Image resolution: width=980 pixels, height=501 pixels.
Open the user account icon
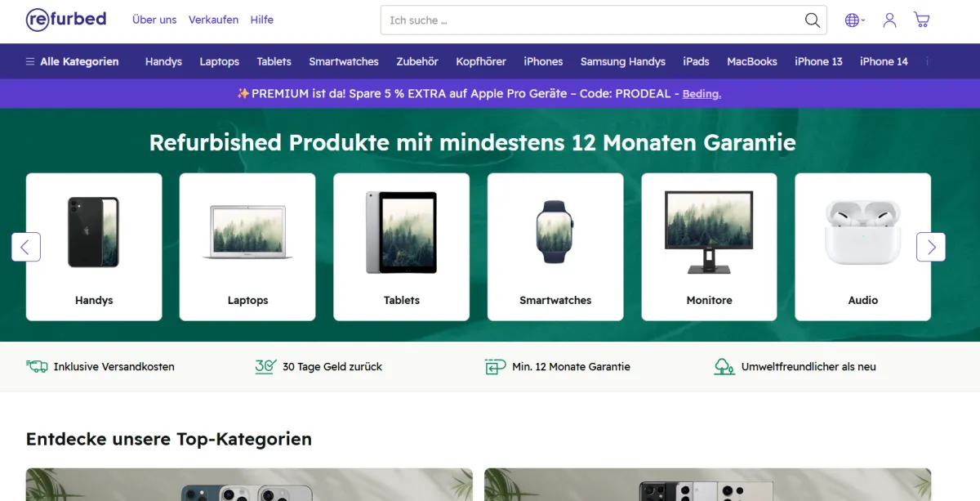coord(889,20)
